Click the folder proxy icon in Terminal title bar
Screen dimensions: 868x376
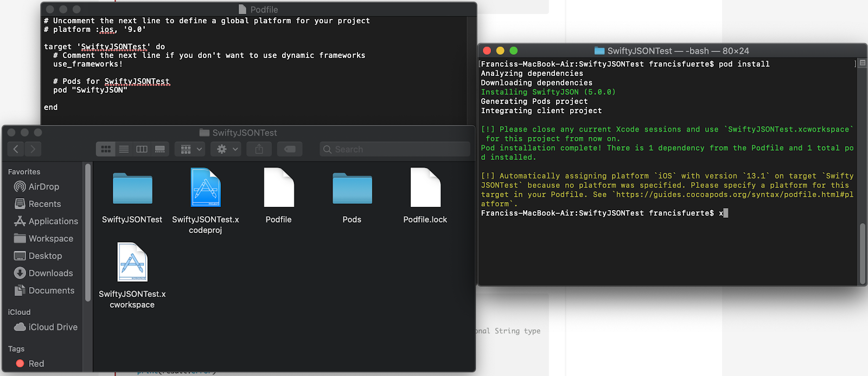[x=599, y=51]
